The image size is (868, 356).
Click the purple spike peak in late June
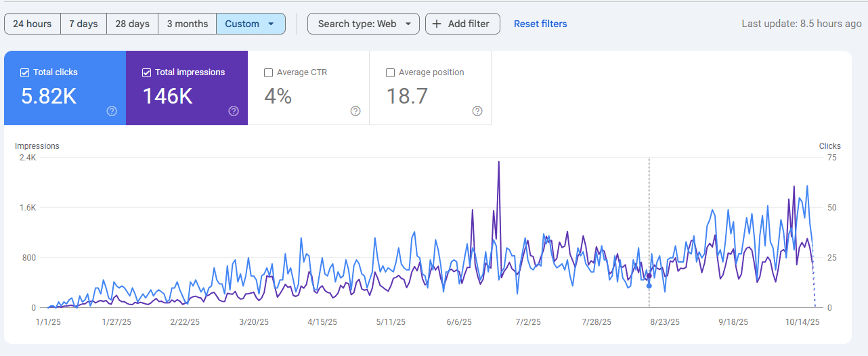click(x=499, y=162)
